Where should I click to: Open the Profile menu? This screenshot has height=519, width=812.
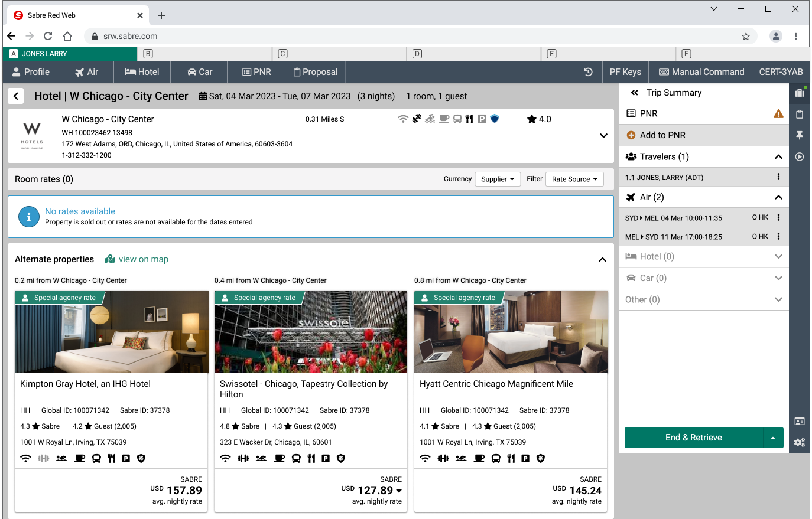(30, 72)
